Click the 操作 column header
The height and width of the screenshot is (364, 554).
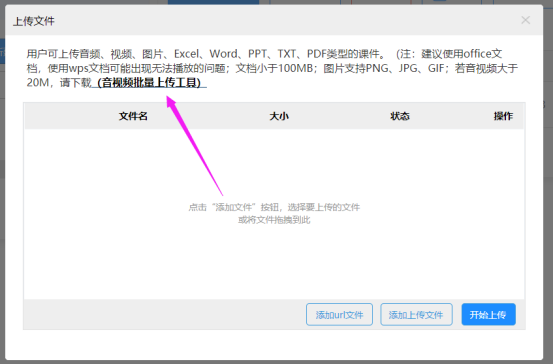pyautogui.click(x=503, y=116)
